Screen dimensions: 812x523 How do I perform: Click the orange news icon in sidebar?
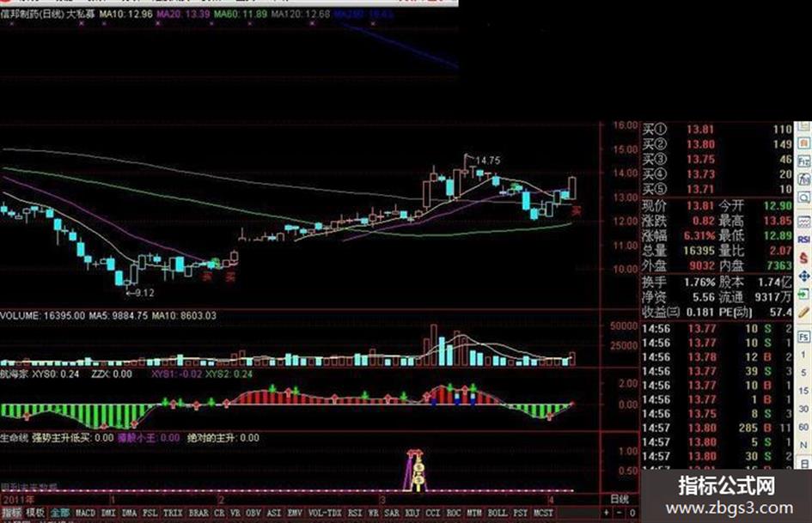pyautogui.click(x=803, y=143)
